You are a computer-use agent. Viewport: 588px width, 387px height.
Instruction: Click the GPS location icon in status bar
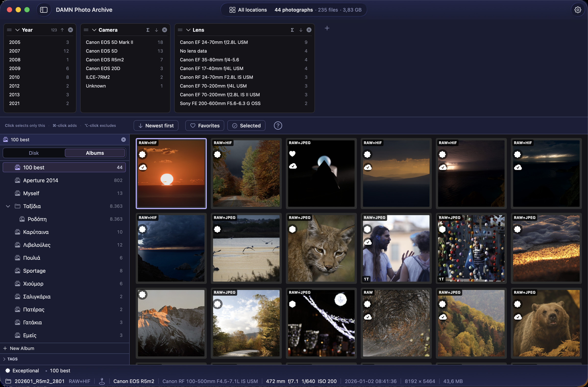point(102,381)
